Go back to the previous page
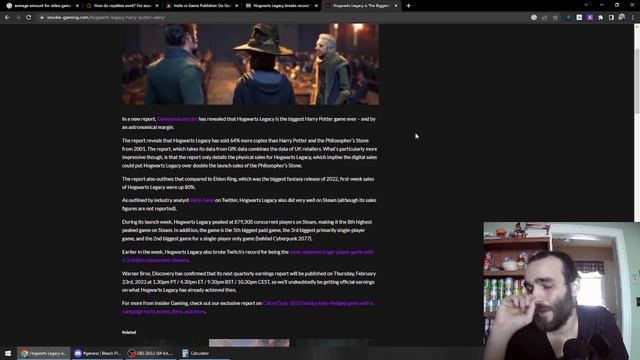The height and width of the screenshot is (360, 640). click(7, 18)
